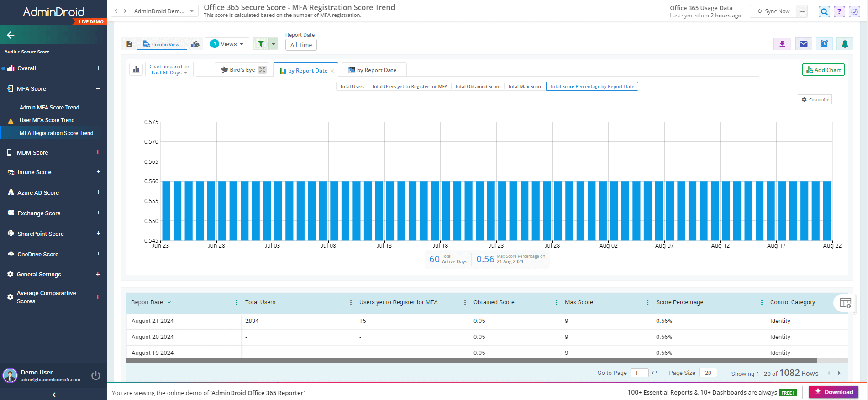Click the 21 Aug 2024 max score link
Viewport: 868px width, 400px height.
click(x=510, y=262)
